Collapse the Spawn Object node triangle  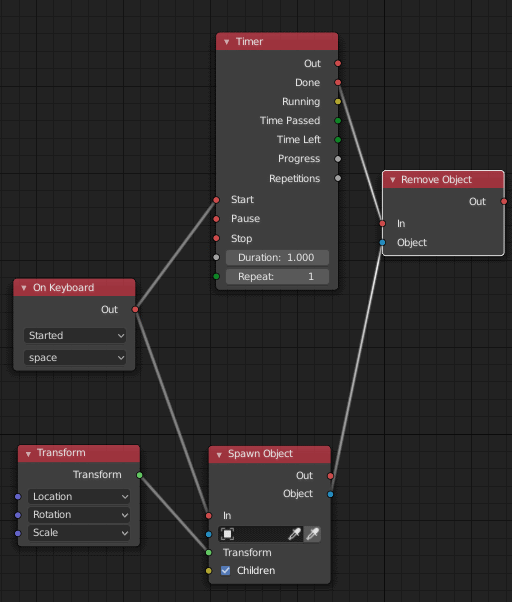click(219, 455)
